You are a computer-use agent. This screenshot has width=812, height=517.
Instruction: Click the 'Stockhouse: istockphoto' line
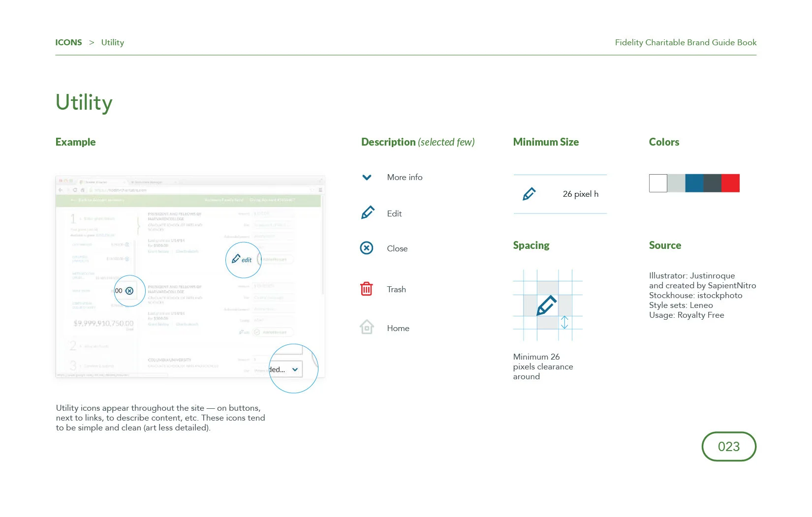point(695,295)
